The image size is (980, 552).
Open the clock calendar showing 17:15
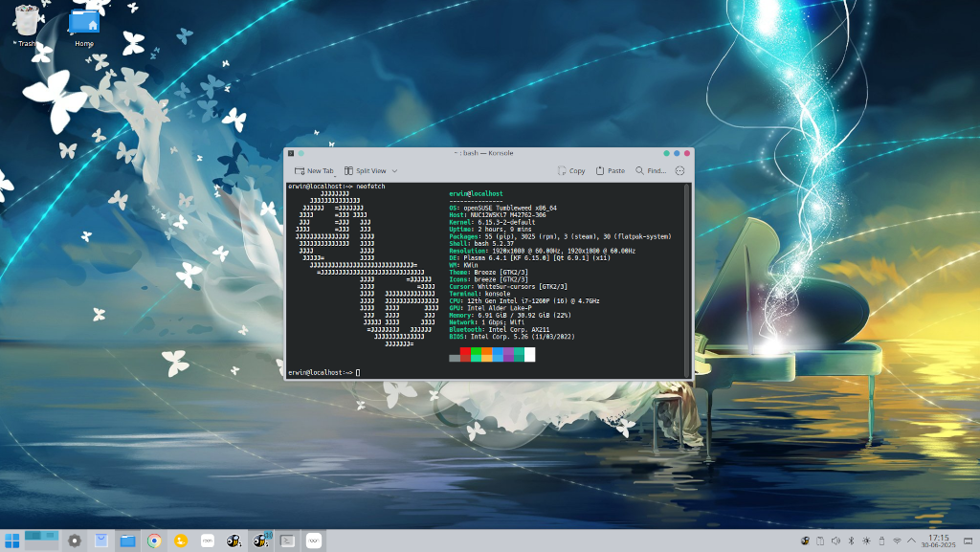click(938, 541)
